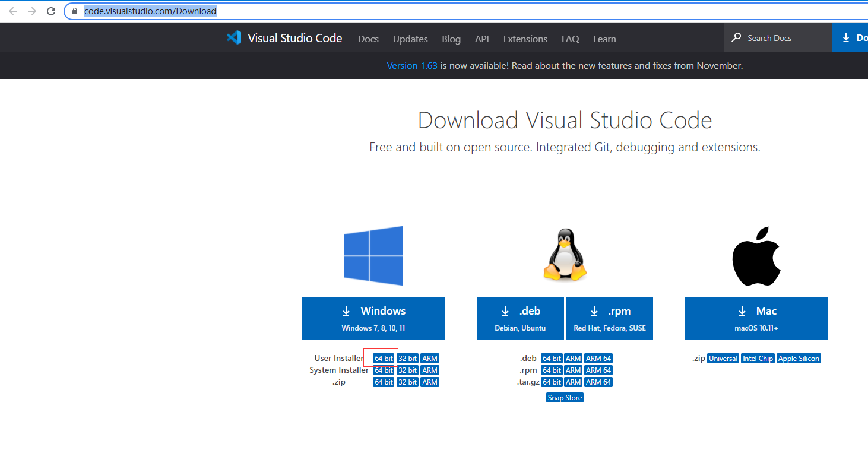Select Mac .zip Intel Chip
This screenshot has height=466, width=868.
[x=758, y=359]
